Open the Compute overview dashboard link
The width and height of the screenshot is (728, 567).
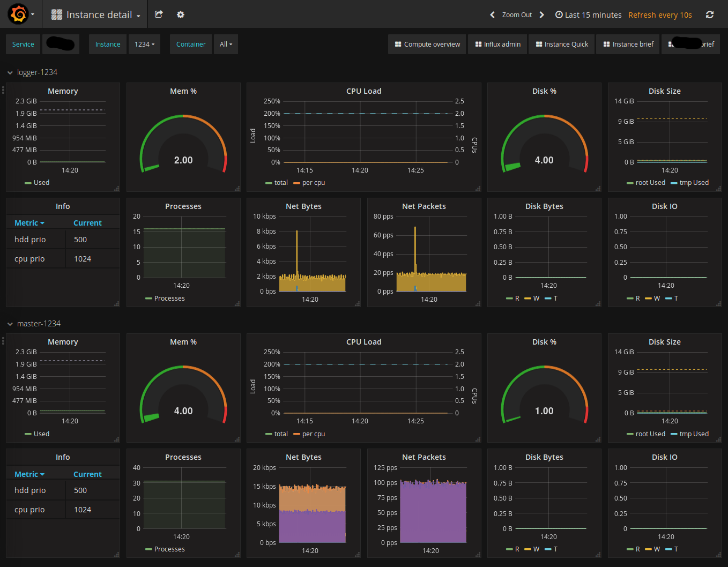(x=427, y=44)
